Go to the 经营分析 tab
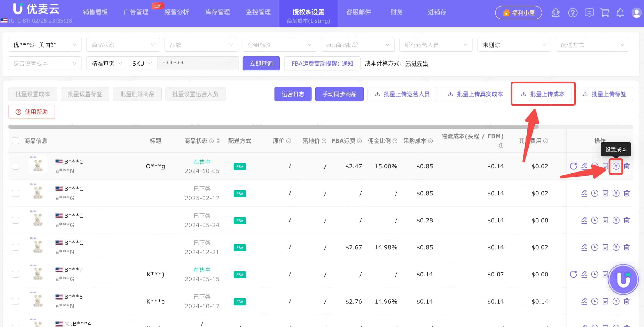This screenshot has height=327, width=644. click(x=177, y=12)
